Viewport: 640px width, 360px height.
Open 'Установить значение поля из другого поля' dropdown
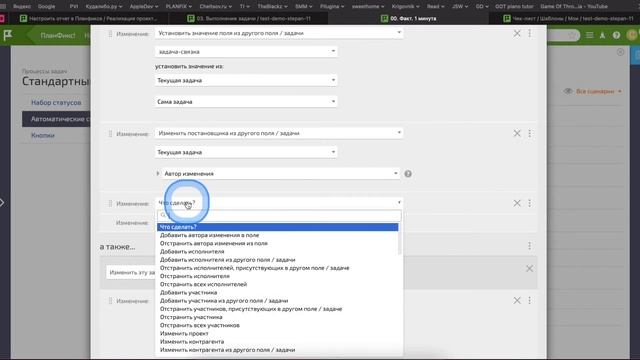[x=279, y=33]
